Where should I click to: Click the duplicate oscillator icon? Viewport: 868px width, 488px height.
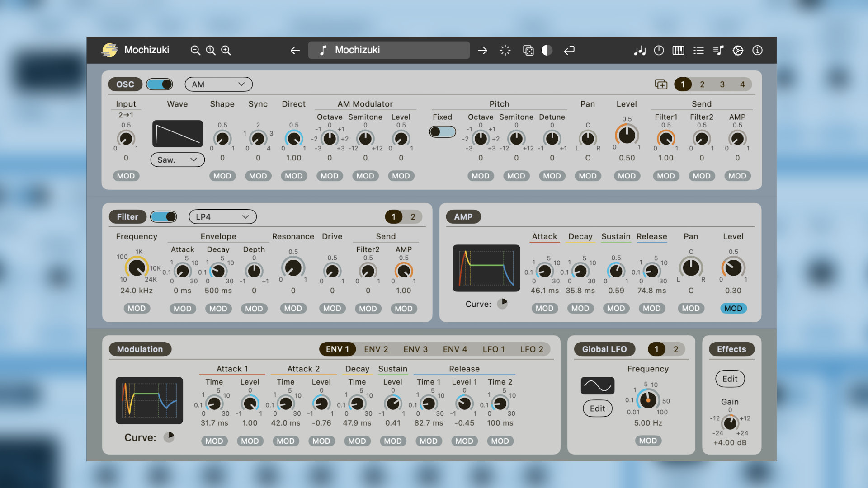pos(661,84)
